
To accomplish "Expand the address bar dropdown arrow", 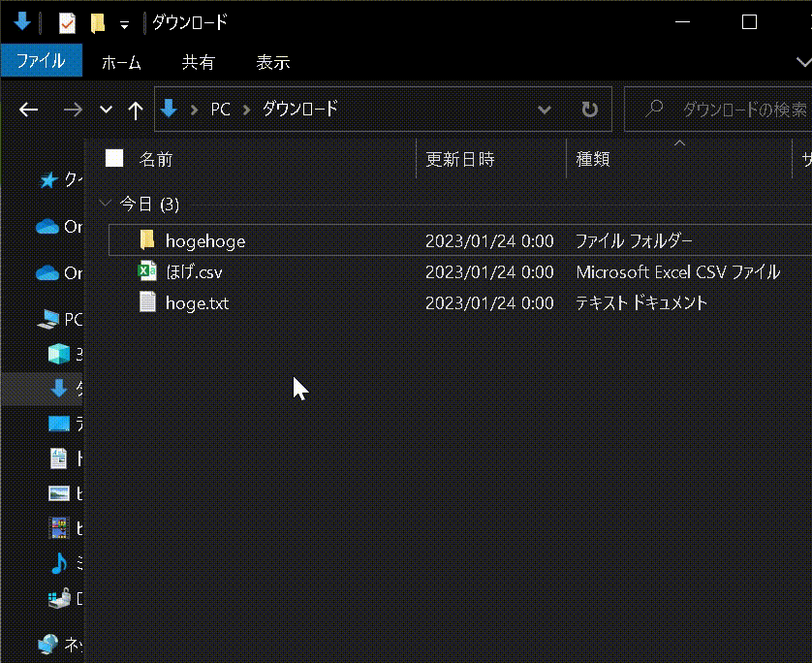I will point(545,109).
